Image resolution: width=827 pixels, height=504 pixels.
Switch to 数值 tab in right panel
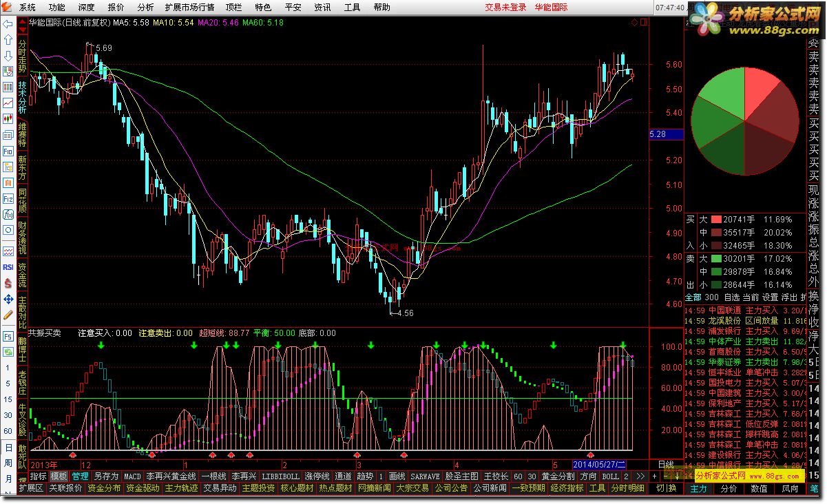[x=759, y=488]
